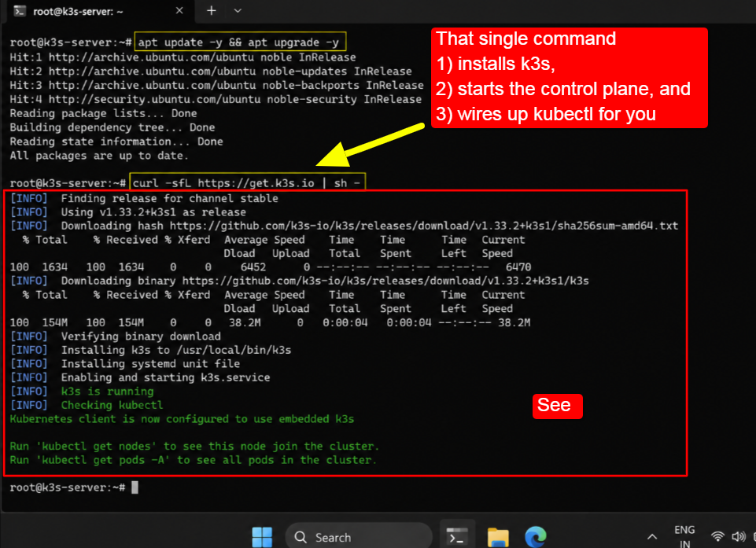The width and height of the screenshot is (756, 548).
Task: Click the "Run 'kubectl get pods -A'" hint line
Action: (193, 460)
